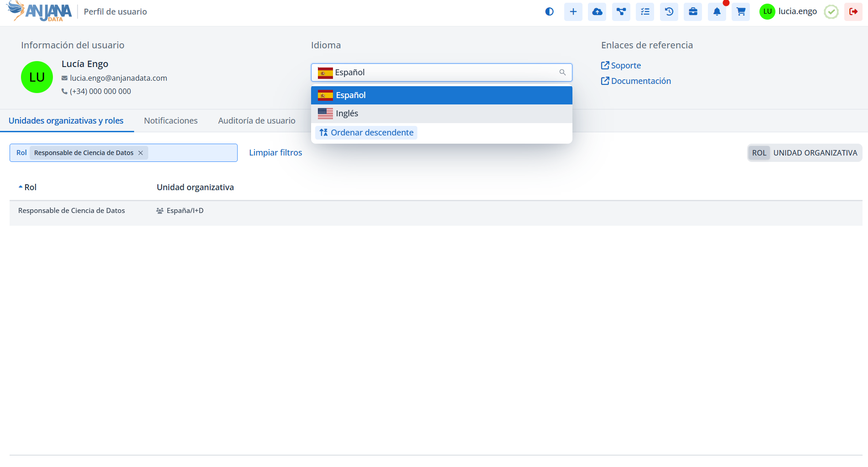Open the cloud upload icon
This screenshot has width=868, height=467.
[597, 12]
